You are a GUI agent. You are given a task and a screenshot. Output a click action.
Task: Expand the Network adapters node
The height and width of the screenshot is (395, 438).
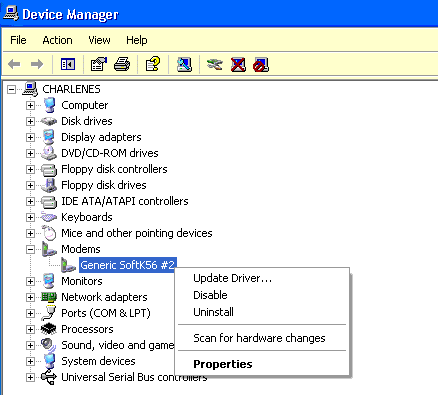(x=30, y=297)
